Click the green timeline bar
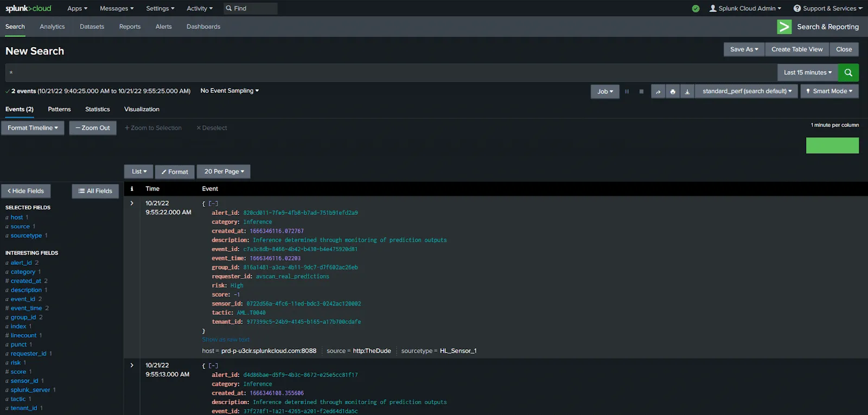Viewport: 868px width, 415px height. pyautogui.click(x=832, y=145)
